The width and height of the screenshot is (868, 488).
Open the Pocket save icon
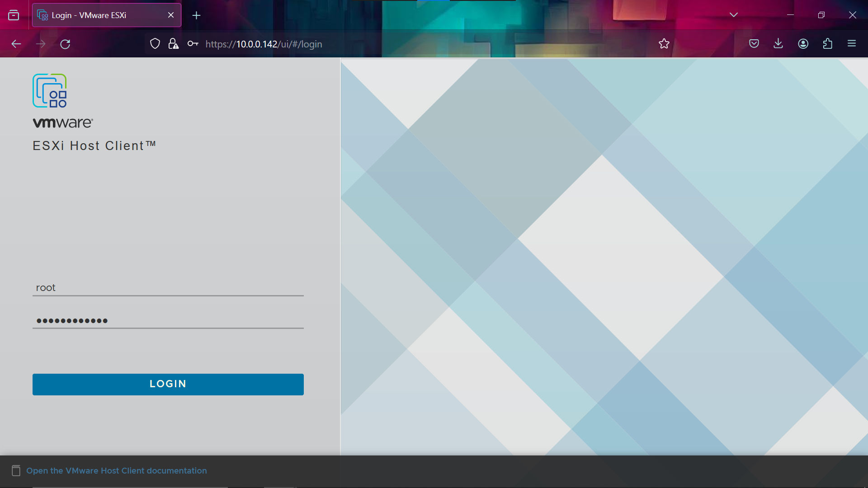tap(754, 44)
